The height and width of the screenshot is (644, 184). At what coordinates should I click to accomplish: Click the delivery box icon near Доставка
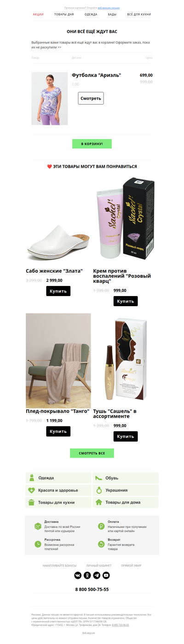point(38,526)
